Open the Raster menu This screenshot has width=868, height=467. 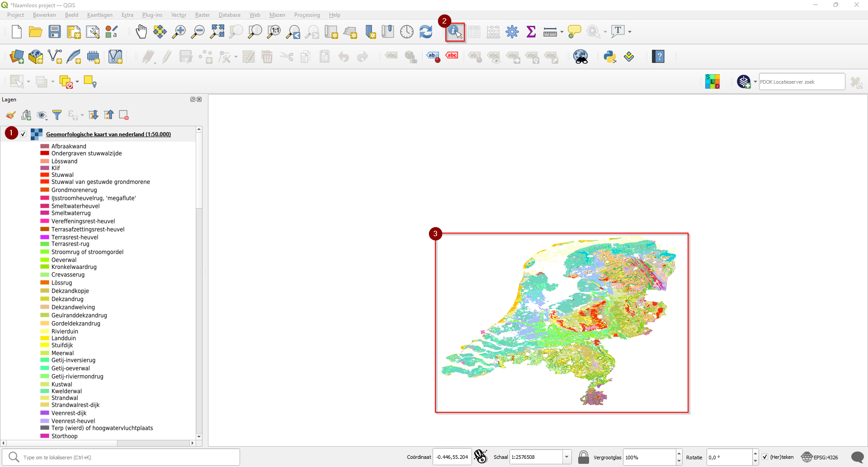click(203, 15)
